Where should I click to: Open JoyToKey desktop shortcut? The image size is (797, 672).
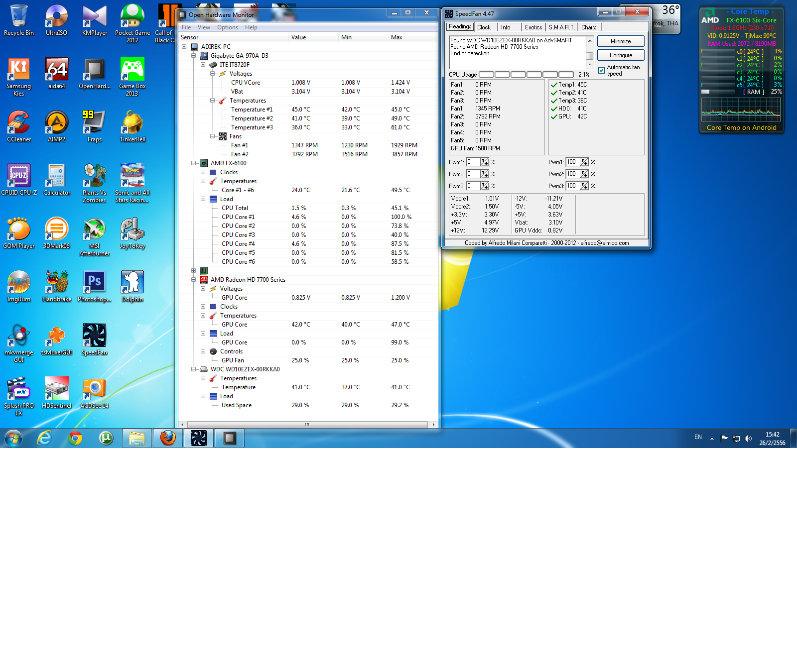tap(133, 233)
